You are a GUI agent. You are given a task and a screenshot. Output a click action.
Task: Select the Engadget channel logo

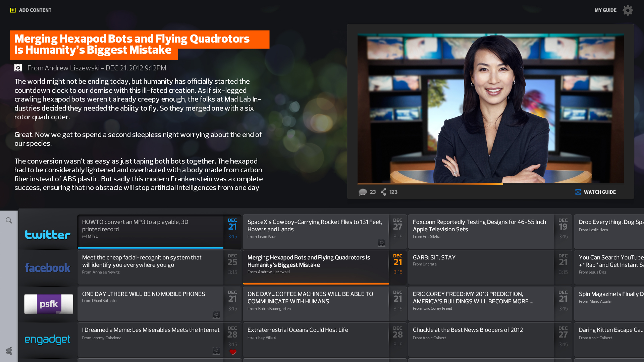click(x=48, y=340)
